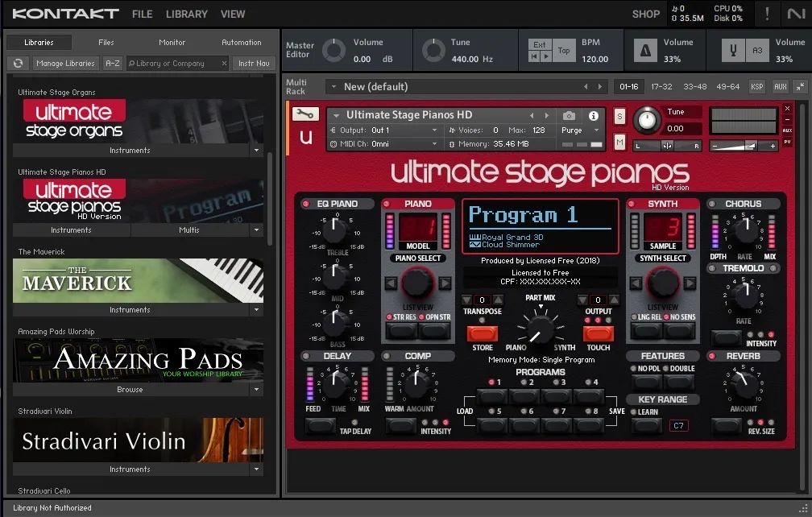Expand Ultimate Stage Pianos HD library dropdown
The height and width of the screenshot is (517, 812).
coord(256,230)
